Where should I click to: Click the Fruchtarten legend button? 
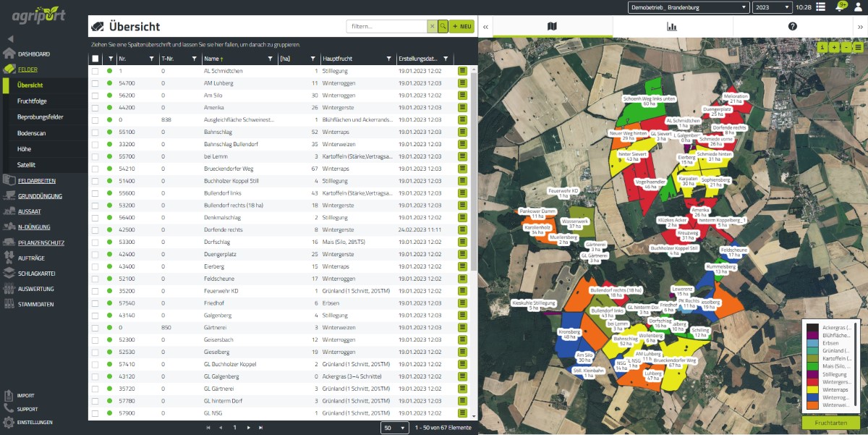point(830,422)
